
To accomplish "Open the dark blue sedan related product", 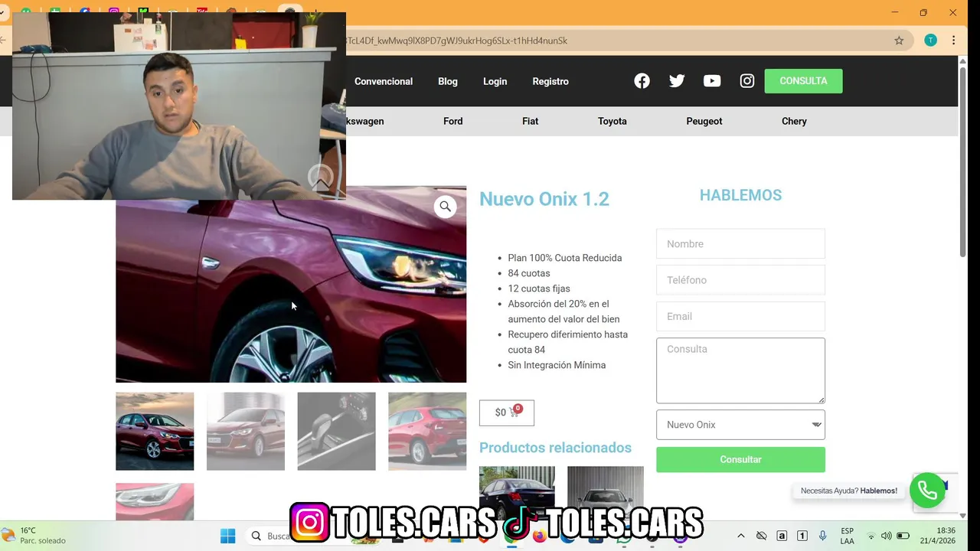I will (x=517, y=494).
